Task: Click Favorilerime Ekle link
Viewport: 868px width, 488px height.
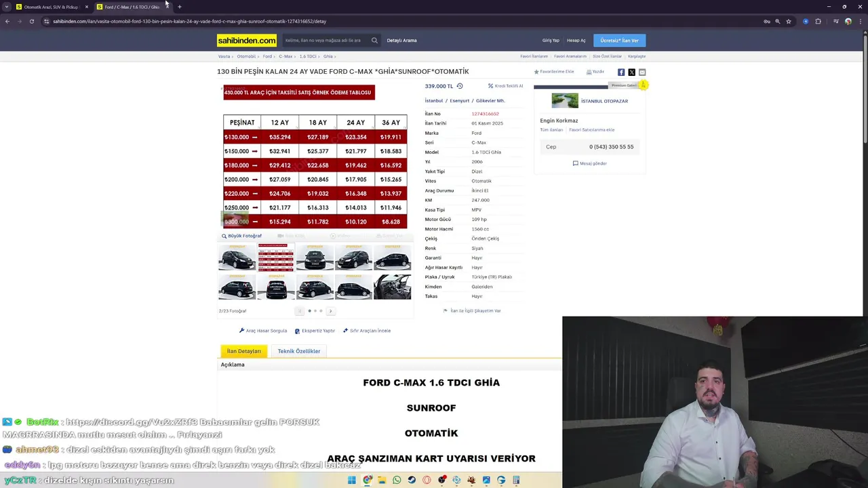Action: pos(554,72)
